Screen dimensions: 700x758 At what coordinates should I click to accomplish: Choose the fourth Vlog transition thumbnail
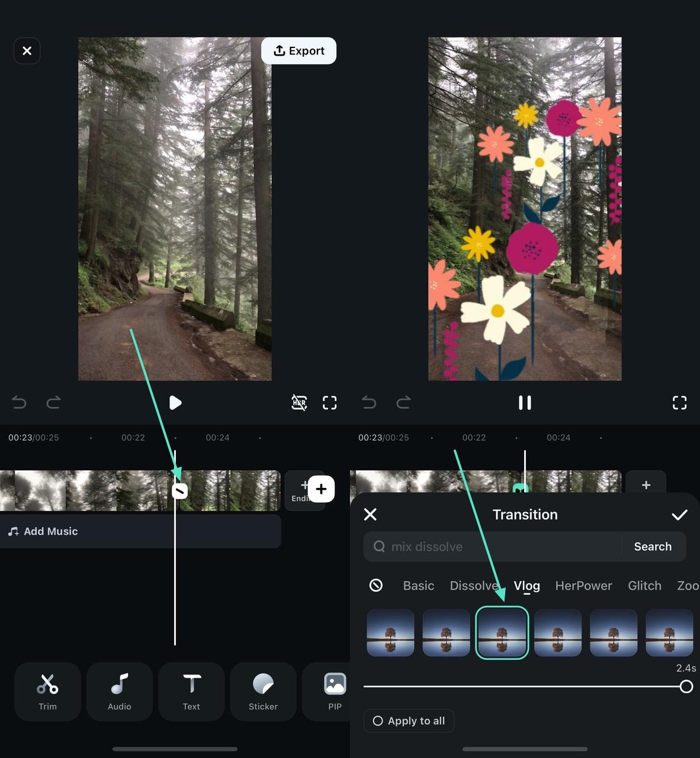click(558, 632)
